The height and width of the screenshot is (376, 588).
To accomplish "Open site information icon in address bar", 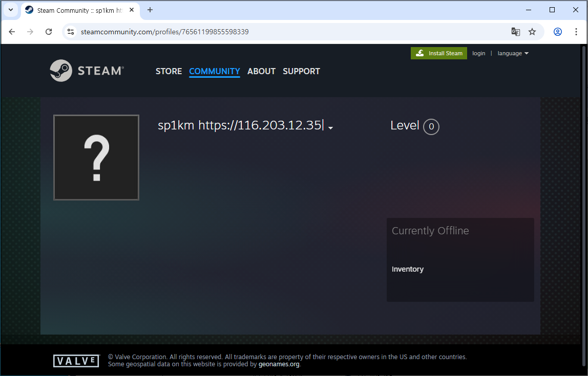I will [71, 32].
